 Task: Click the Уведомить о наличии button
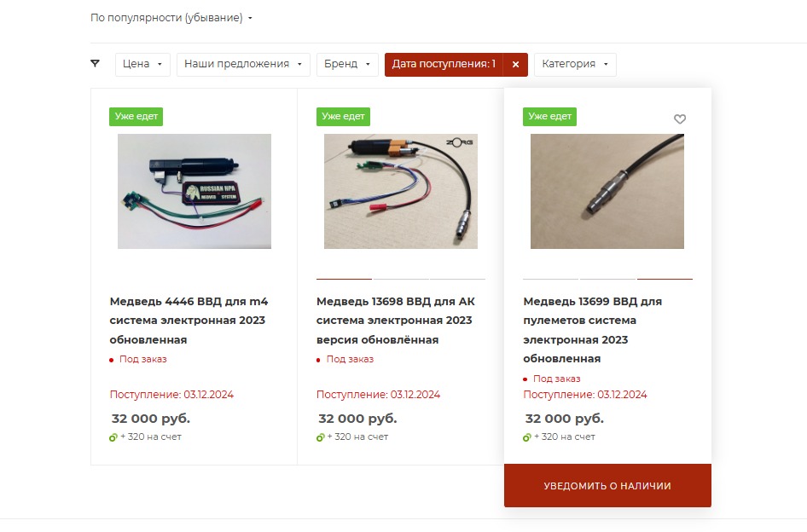point(607,486)
